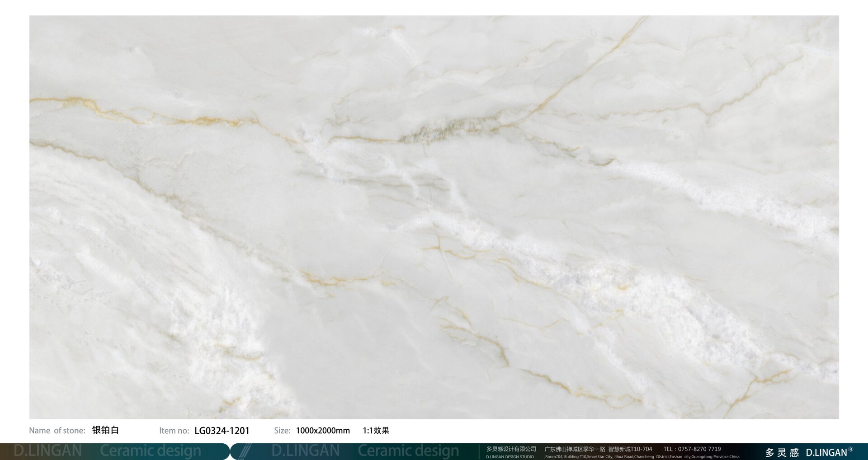Click the 'Name of stone:' label

(x=57, y=431)
